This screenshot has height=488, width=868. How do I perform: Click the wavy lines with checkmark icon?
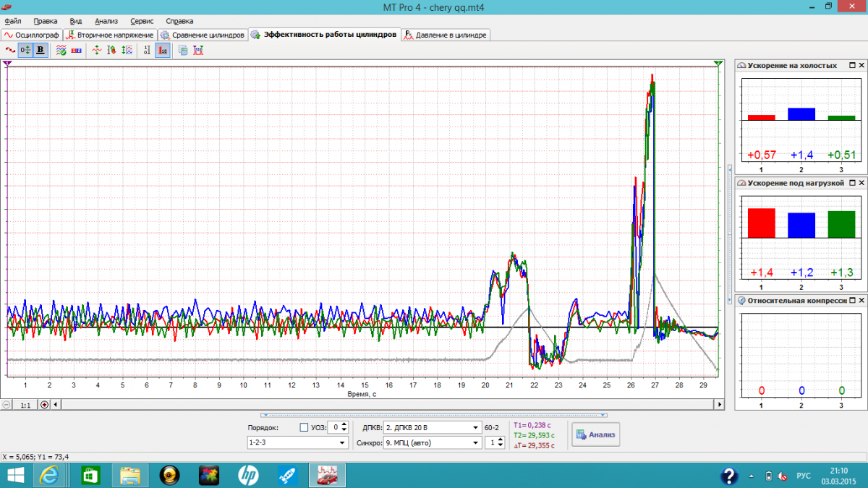pos(61,50)
